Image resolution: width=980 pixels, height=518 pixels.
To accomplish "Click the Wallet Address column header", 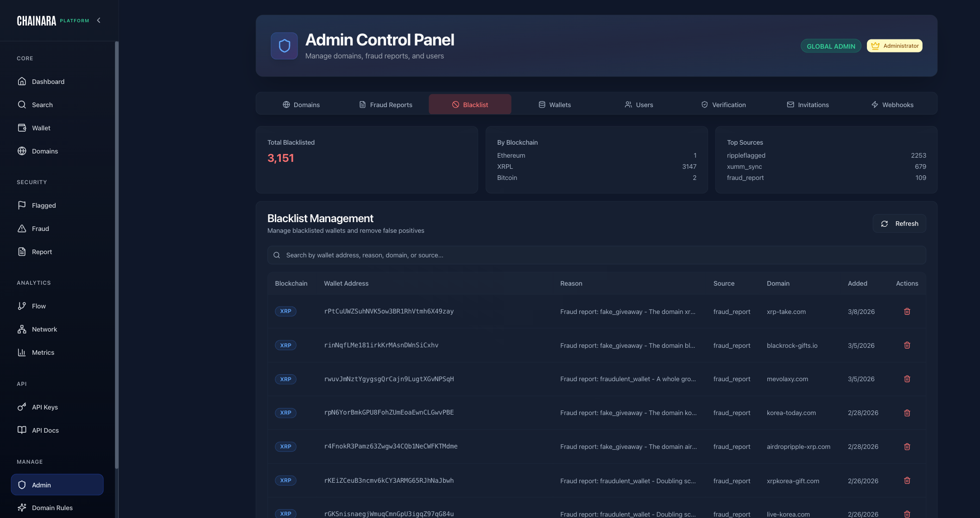I will (346, 283).
